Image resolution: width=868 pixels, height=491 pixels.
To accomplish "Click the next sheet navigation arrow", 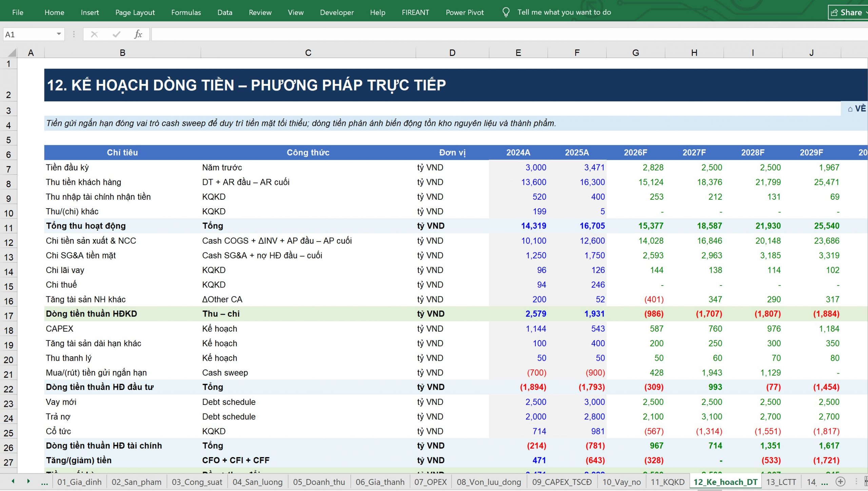I will coord(28,481).
